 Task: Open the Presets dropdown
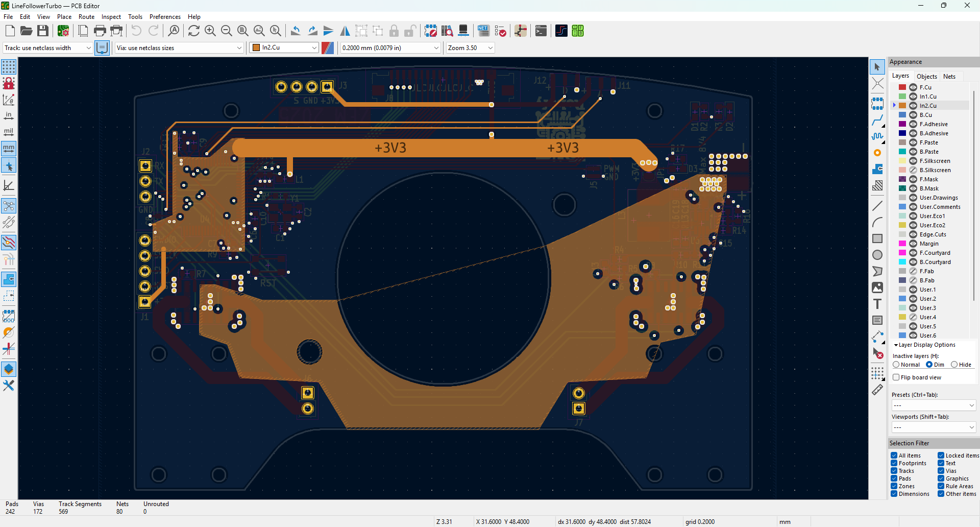934,405
